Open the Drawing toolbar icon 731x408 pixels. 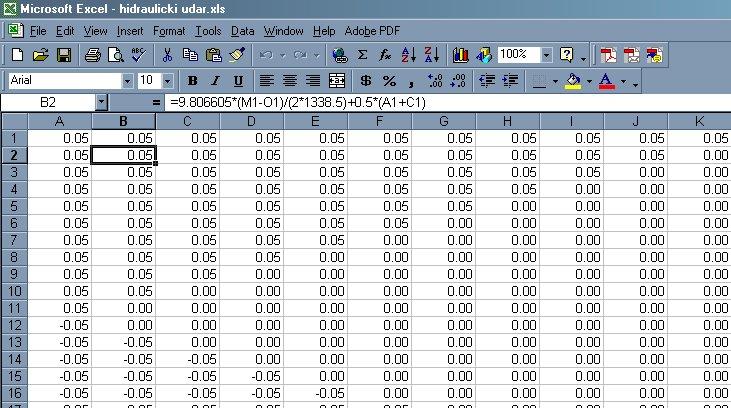tap(484, 55)
